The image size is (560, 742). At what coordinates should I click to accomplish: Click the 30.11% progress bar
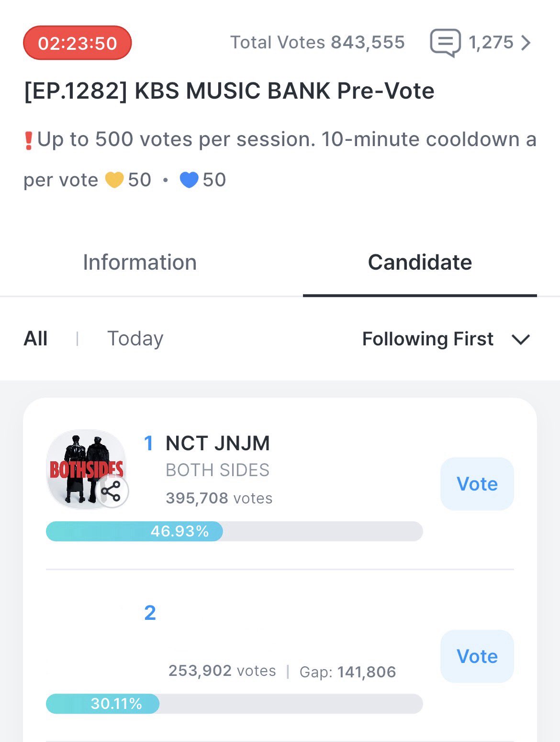point(234,704)
